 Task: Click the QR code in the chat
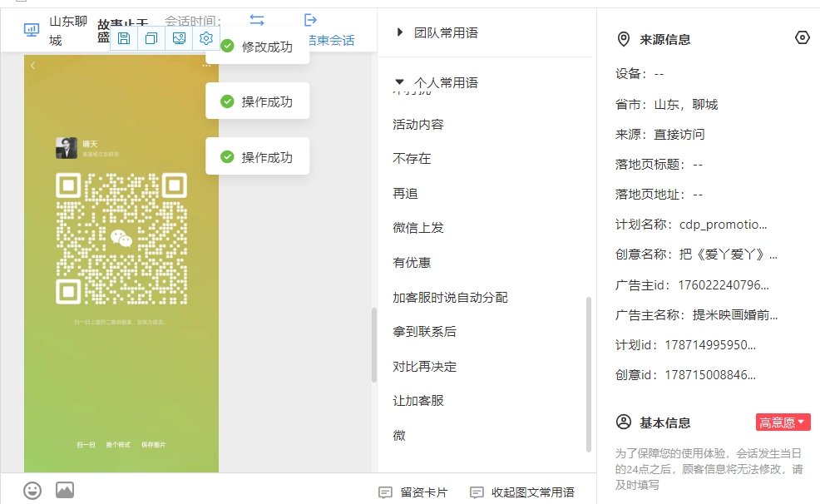point(121,239)
